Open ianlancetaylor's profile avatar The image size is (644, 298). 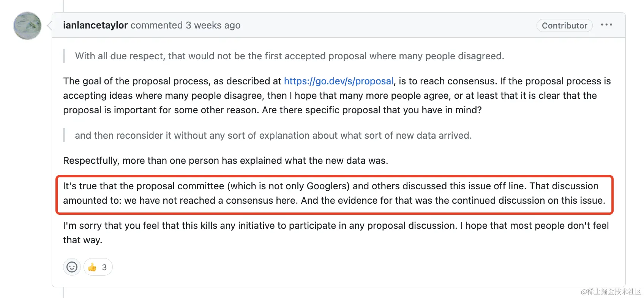coord(27,26)
